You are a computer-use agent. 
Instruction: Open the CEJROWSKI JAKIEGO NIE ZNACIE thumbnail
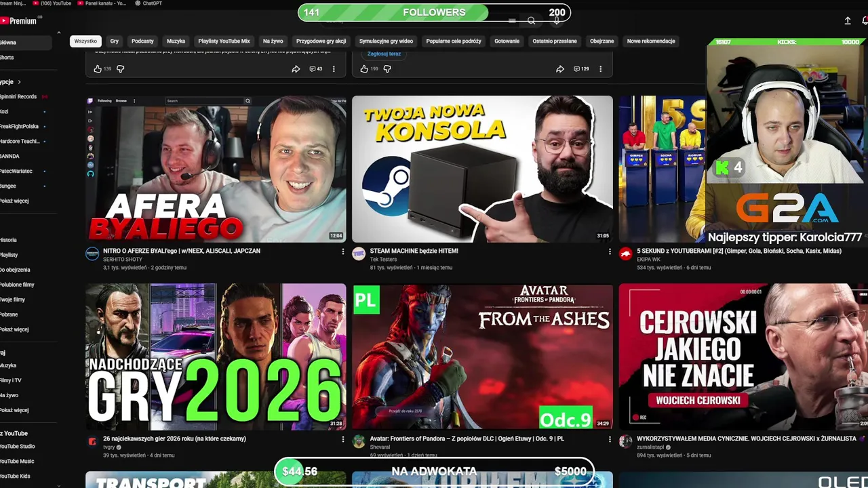tap(743, 357)
